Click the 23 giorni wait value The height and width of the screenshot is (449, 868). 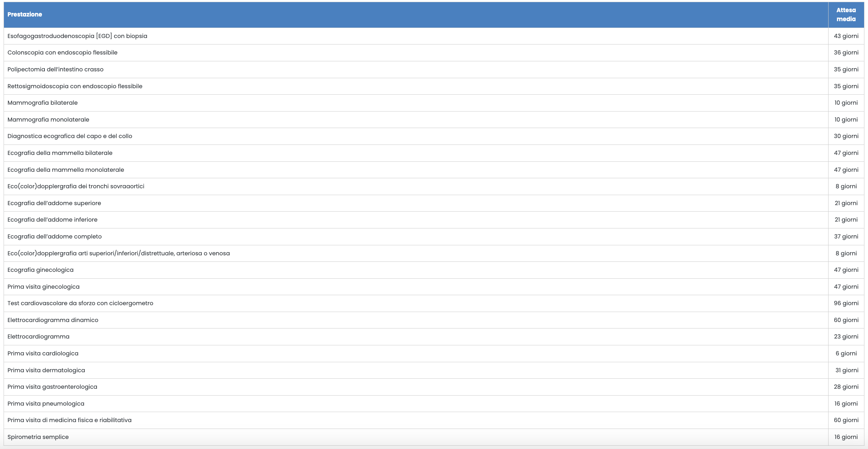point(846,336)
